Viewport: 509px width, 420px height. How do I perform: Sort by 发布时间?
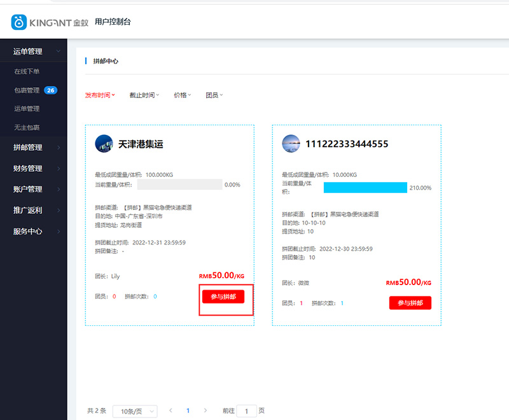click(x=100, y=95)
